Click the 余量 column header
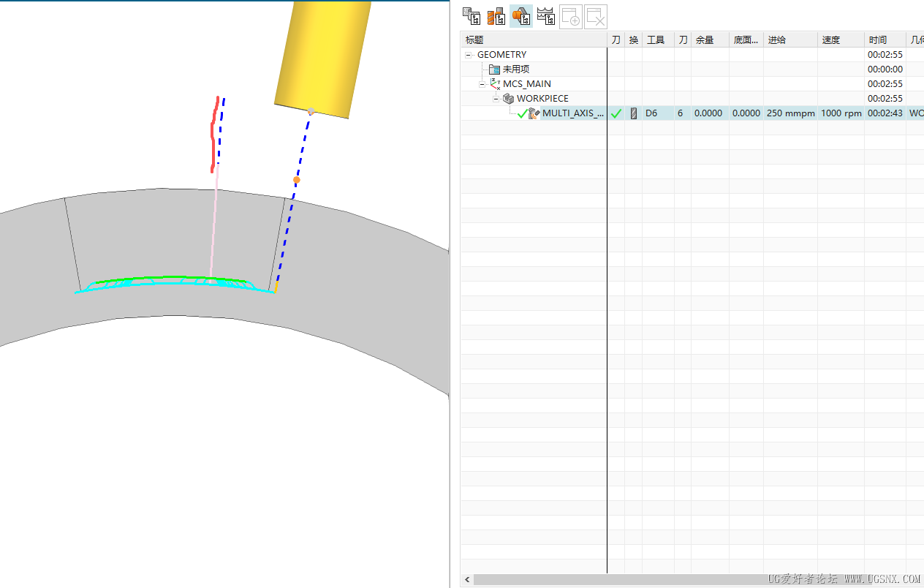Image resolution: width=924 pixels, height=588 pixels. click(x=710, y=40)
